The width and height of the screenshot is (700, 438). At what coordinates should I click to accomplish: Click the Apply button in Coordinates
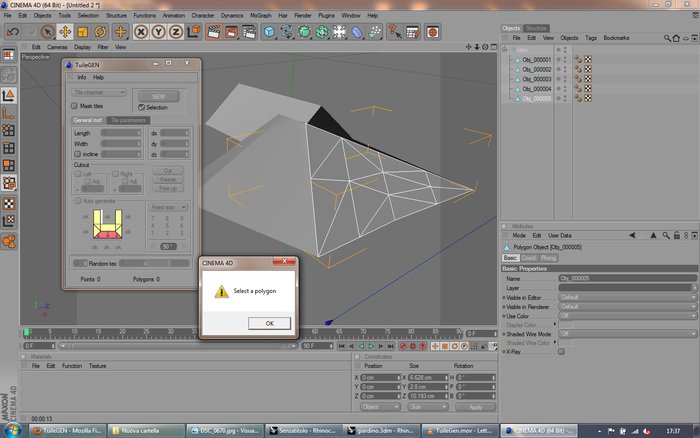coord(475,407)
